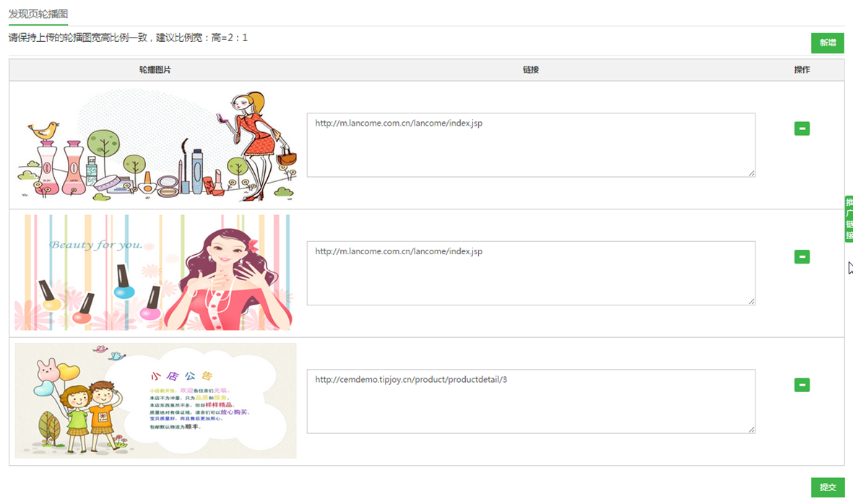
Task: Select the cosmetics shopping girl carousel image
Action: point(155,145)
